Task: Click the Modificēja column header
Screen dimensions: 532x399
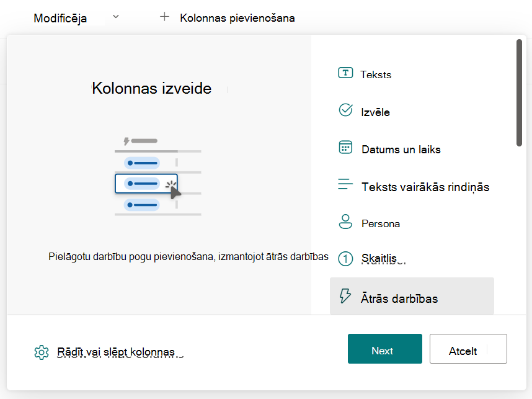Action: pos(60,18)
